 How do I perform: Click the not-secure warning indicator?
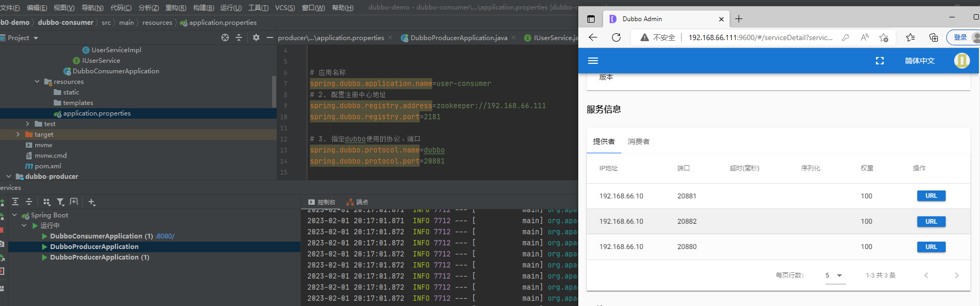click(657, 37)
